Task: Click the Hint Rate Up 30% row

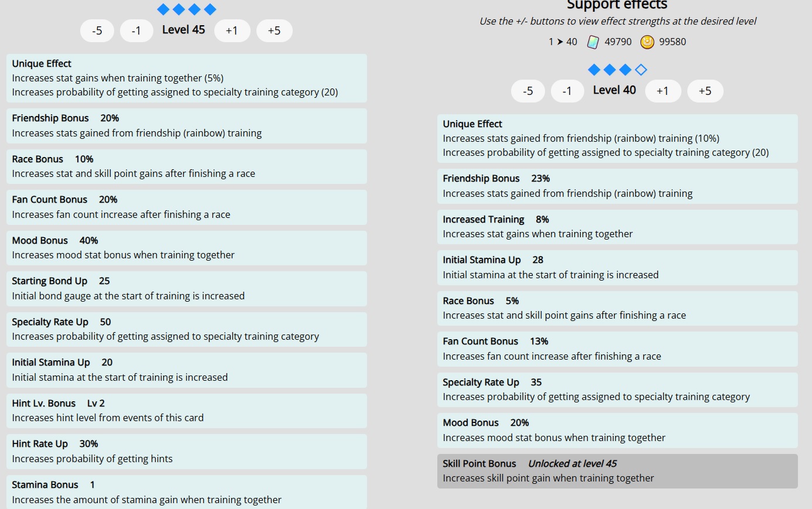Action: 187,452
